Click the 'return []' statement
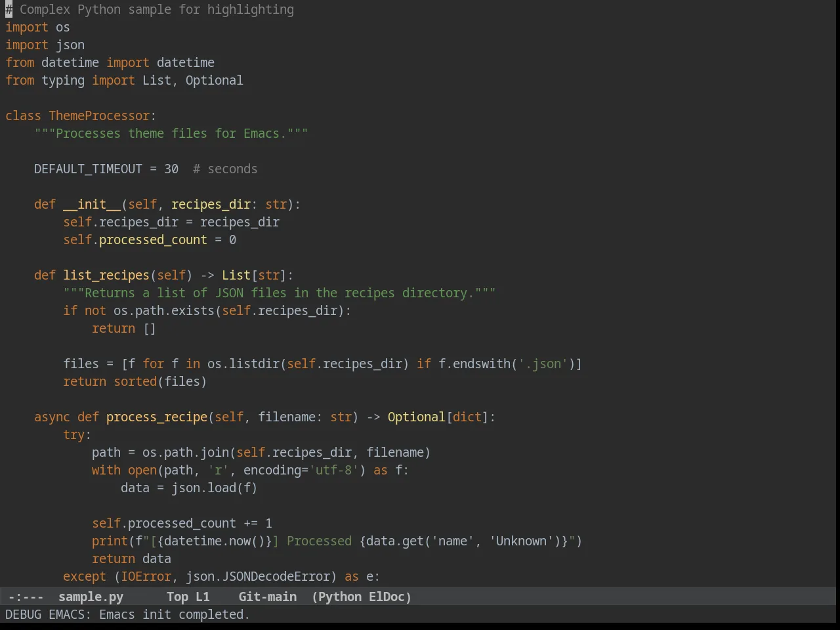 point(124,328)
